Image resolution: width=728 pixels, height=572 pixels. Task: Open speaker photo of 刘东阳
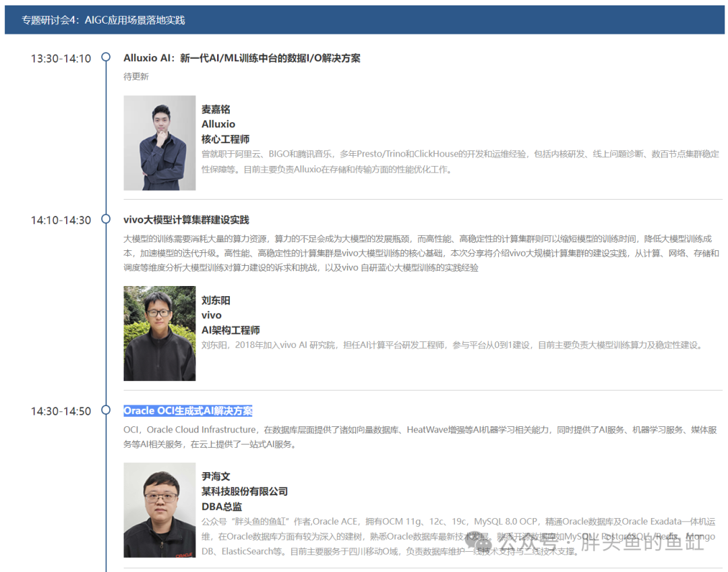tap(160, 334)
